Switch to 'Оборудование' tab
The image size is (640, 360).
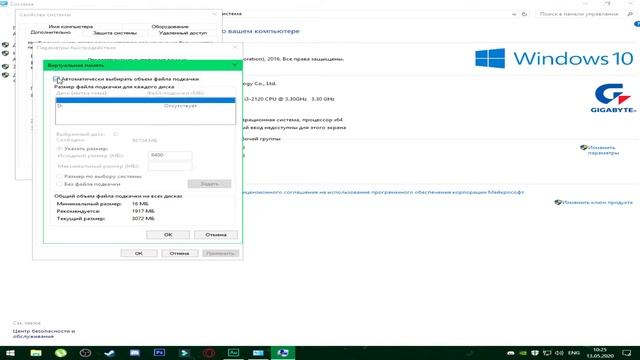170,27
